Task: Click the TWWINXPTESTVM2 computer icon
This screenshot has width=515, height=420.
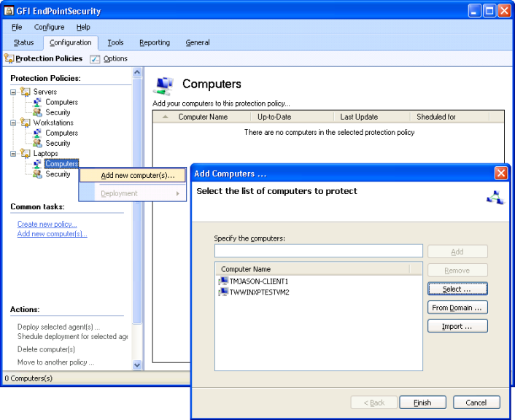Action: pyautogui.click(x=223, y=292)
